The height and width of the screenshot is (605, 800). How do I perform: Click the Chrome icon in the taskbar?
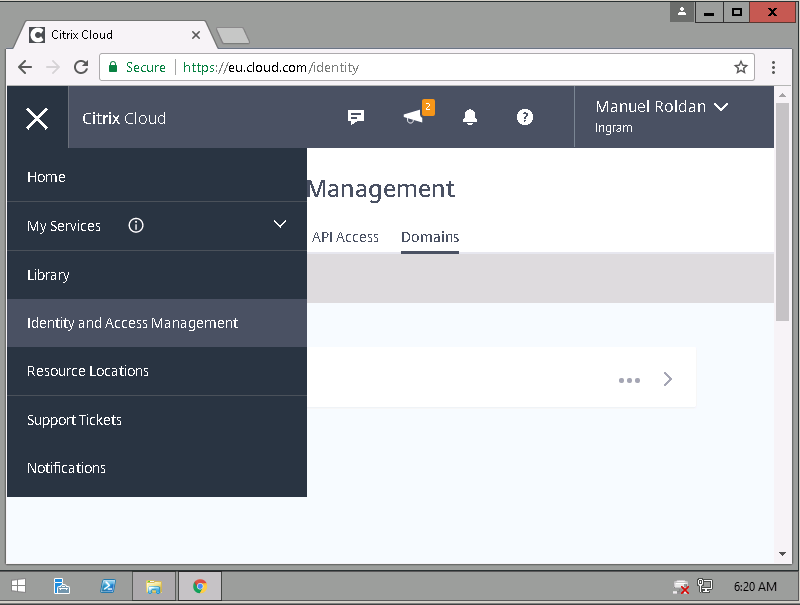pos(199,586)
